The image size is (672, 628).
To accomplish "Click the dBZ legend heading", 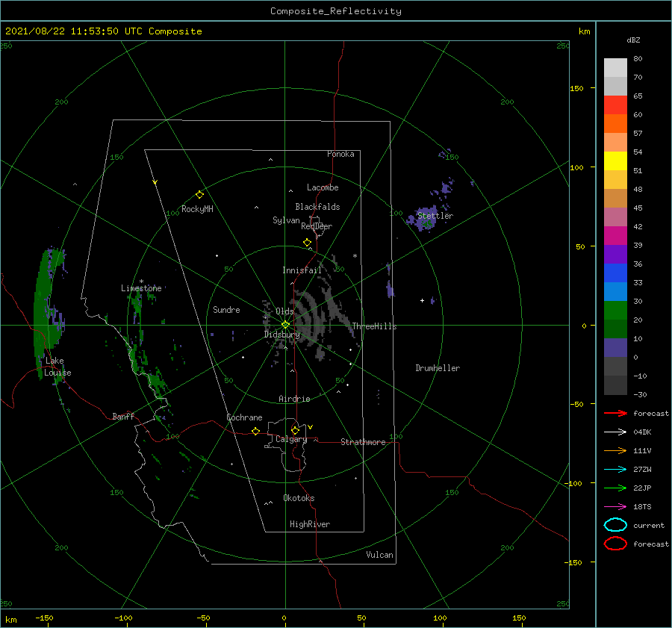I will pos(633,40).
